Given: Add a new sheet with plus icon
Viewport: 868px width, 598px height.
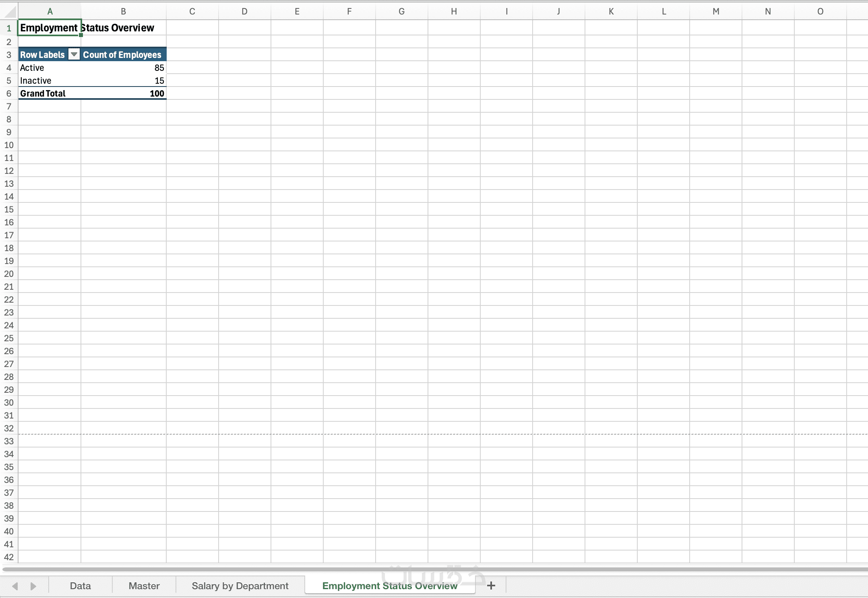Looking at the screenshot, I should pos(491,586).
